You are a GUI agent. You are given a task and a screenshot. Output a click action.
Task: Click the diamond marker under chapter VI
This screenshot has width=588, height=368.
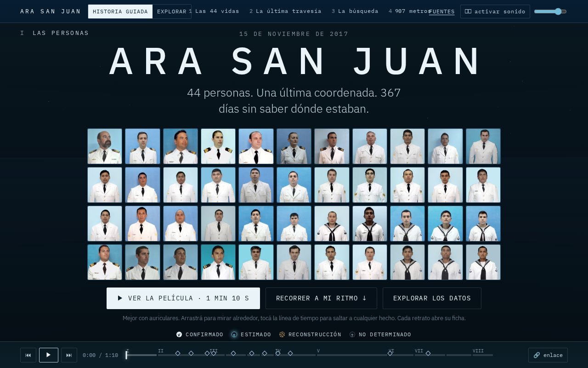tap(390, 353)
